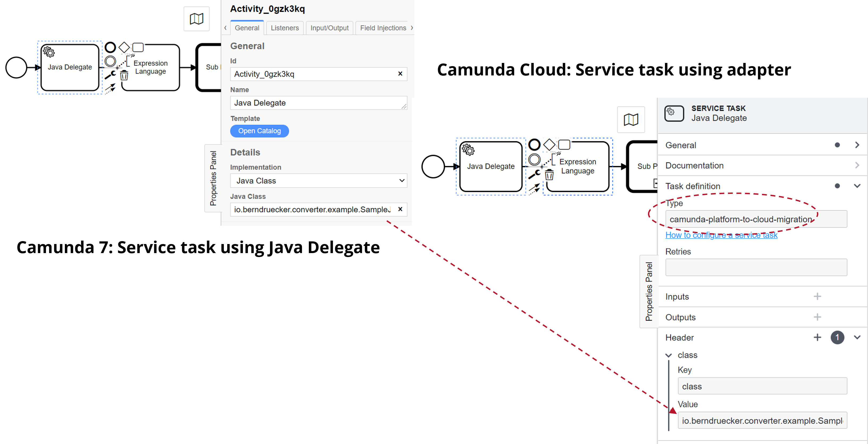
Task: Delete the Java Delegate task via trash icon
Action: (x=124, y=75)
